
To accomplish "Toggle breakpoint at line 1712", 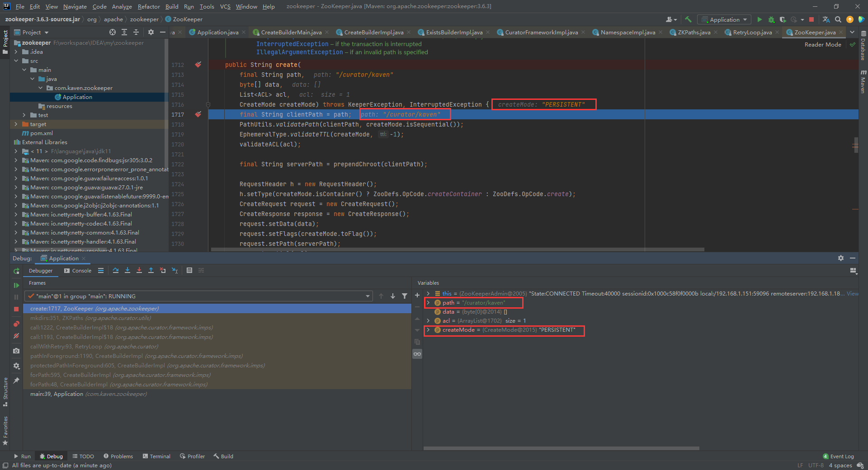I will click(198, 65).
